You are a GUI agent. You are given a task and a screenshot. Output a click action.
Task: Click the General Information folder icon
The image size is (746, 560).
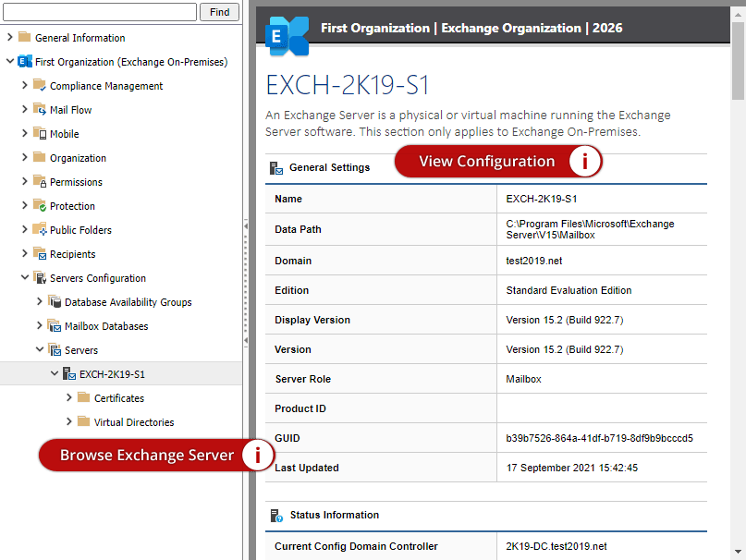[x=24, y=37]
